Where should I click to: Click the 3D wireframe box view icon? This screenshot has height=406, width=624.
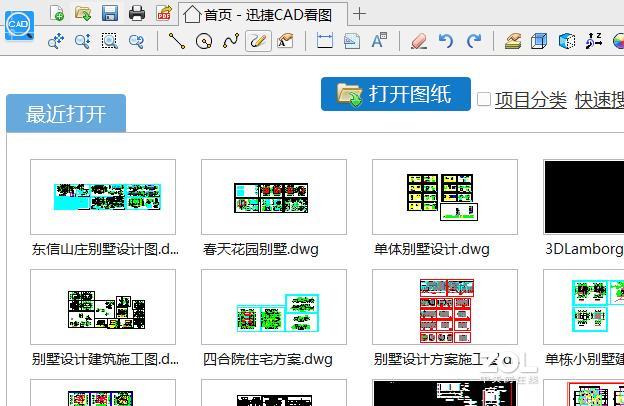[539, 41]
